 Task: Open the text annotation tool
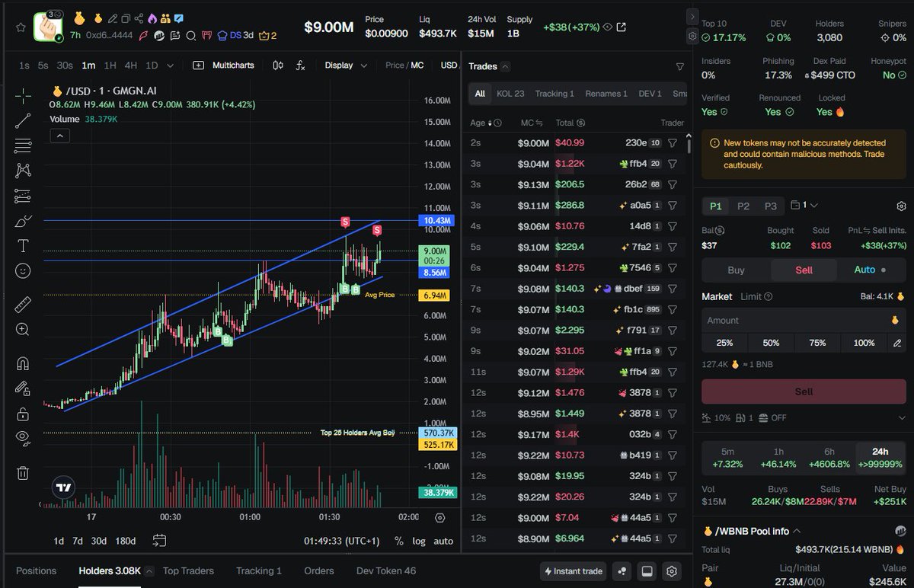[22, 244]
